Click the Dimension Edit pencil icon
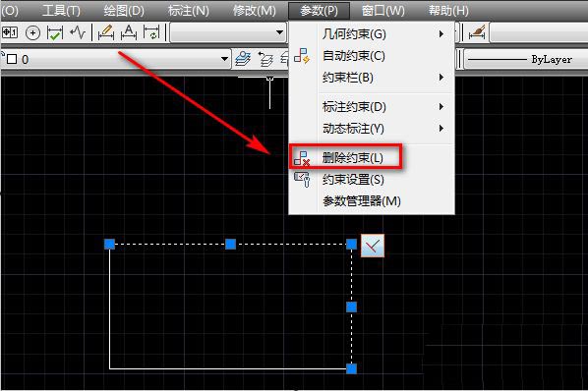 click(x=106, y=32)
